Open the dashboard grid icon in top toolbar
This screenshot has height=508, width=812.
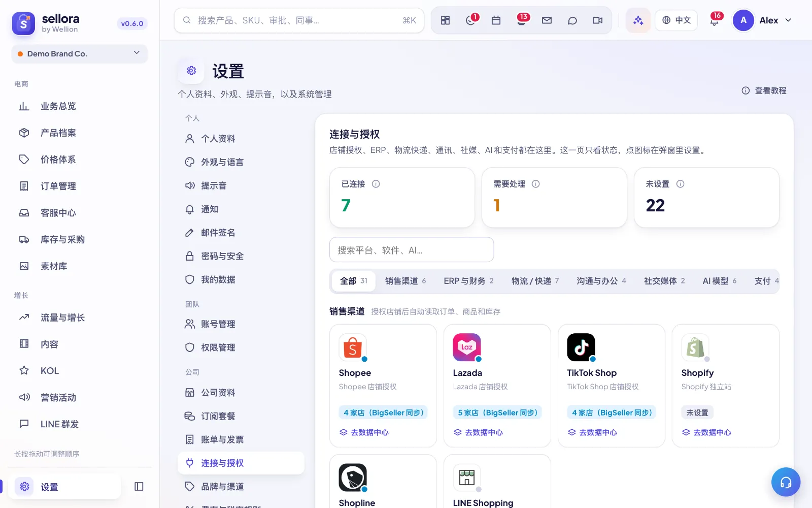tap(445, 20)
